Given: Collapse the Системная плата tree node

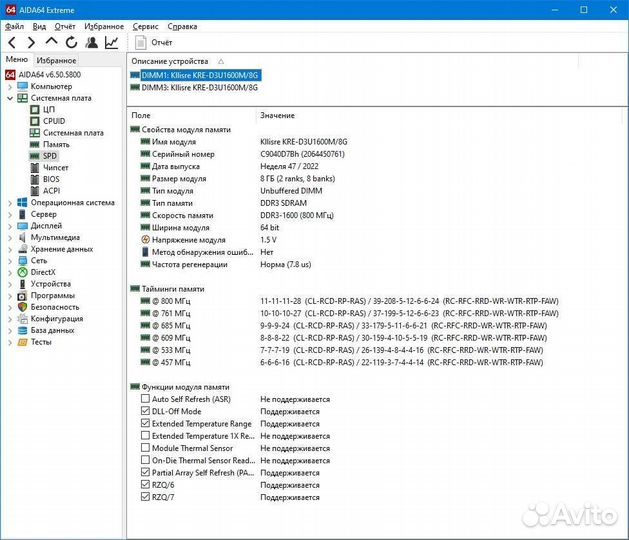Looking at the screenshot, I should (x=10, y=98).
